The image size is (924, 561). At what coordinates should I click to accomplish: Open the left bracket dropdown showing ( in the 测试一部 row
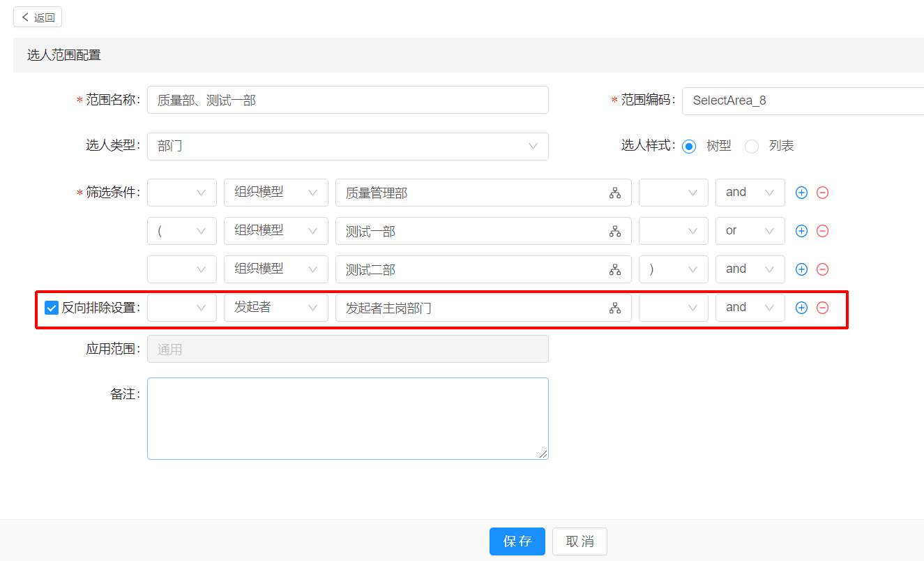[182, 231]
